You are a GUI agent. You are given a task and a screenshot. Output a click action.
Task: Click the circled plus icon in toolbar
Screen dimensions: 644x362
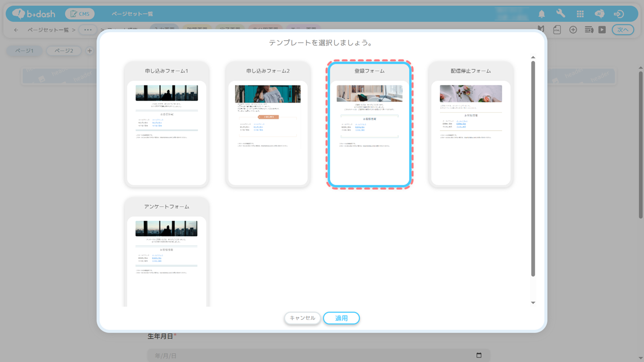click(573, 30)
